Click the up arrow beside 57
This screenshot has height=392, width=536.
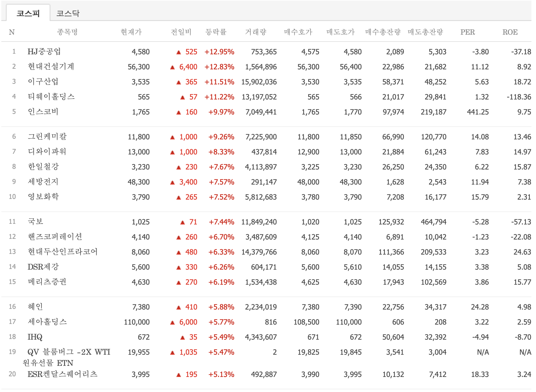183,97
